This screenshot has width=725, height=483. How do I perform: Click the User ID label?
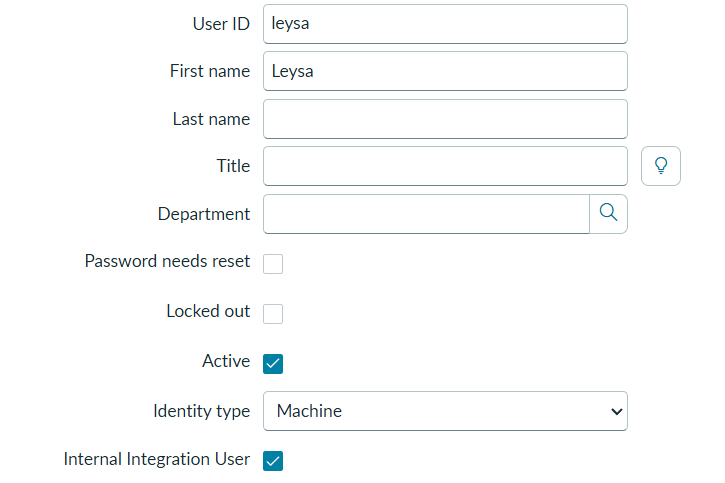221,24
